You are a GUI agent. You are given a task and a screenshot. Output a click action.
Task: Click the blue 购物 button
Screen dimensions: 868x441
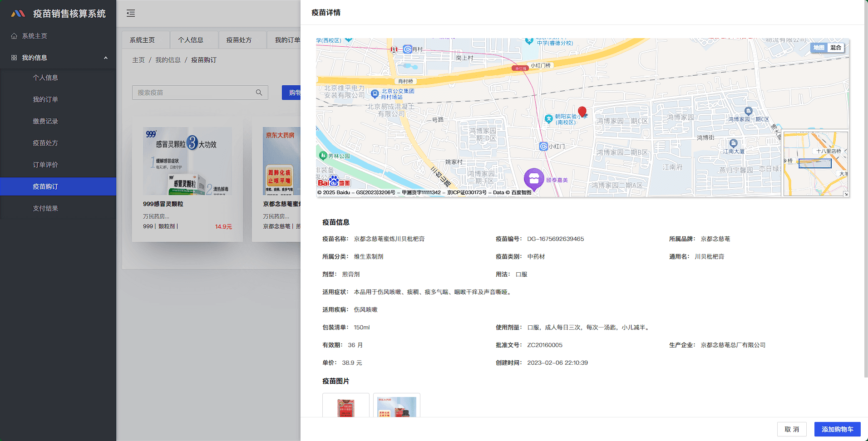291,93
